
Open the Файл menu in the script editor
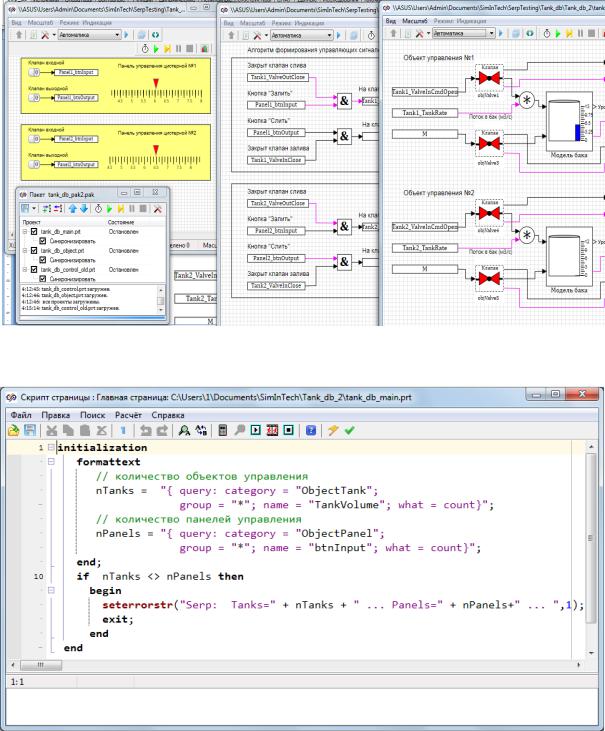(x=21, y=415)
